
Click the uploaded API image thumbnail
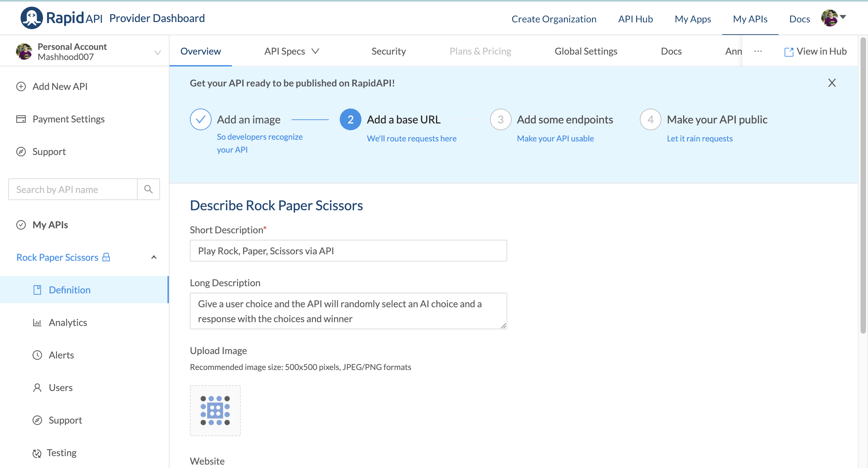(x=215, y=411)
